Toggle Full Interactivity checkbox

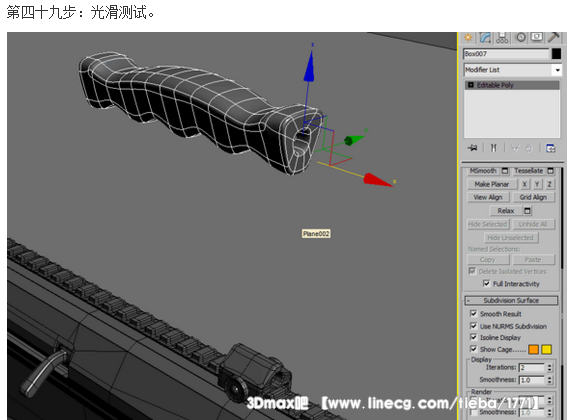click(x=486, y=283)
